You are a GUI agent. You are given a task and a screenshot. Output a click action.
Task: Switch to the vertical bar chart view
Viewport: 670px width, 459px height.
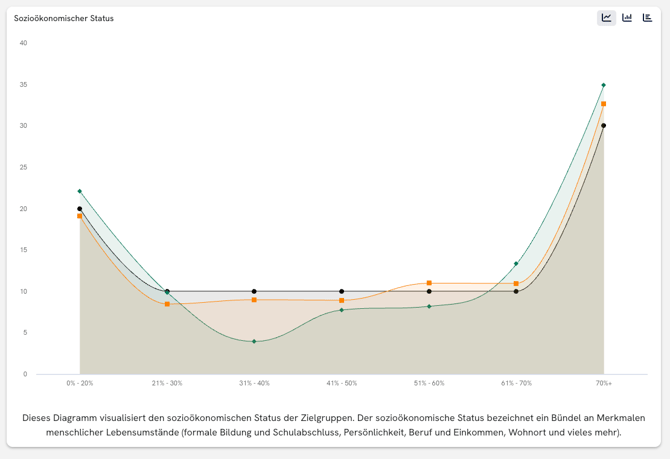pos(627,18)
